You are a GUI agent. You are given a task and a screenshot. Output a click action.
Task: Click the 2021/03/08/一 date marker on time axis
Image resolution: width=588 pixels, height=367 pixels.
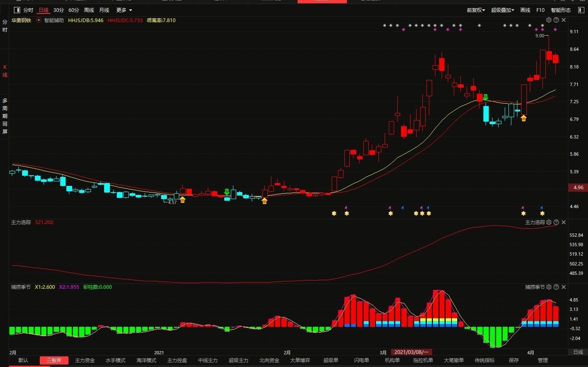tap(411, 352)
